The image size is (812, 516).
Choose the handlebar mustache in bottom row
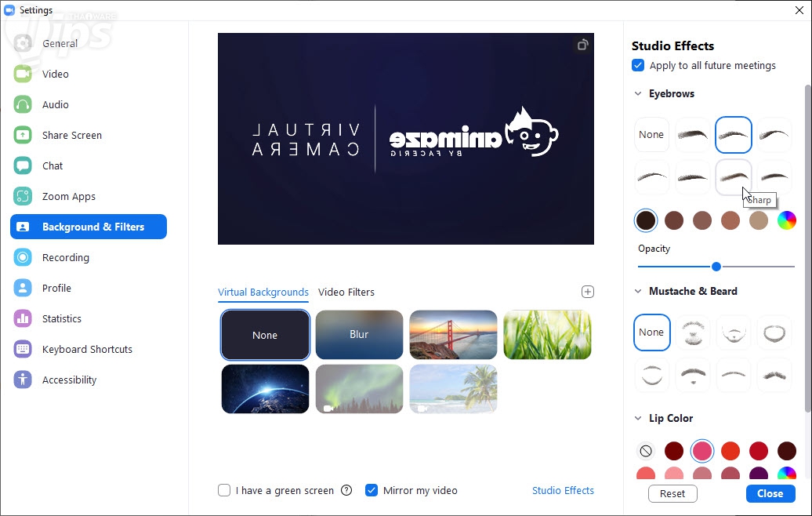click(774, 375)
